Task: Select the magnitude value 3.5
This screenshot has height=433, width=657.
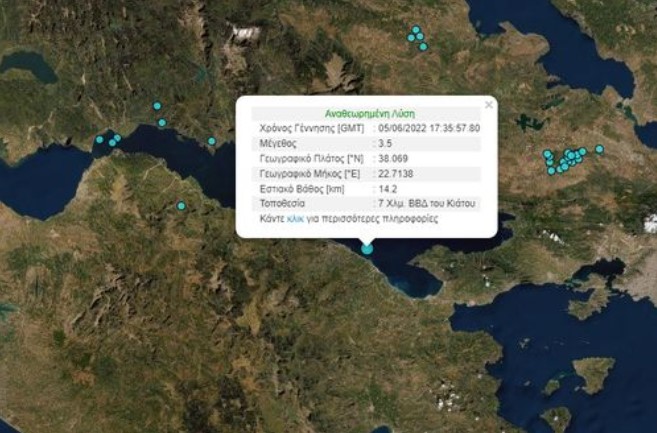Action: (x=384, y=144)
